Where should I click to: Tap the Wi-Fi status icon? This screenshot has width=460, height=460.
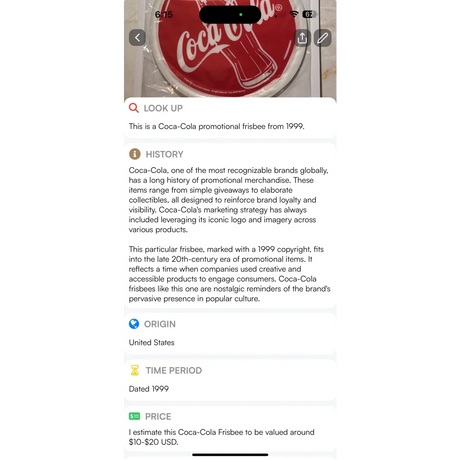[x=294, y=14]
